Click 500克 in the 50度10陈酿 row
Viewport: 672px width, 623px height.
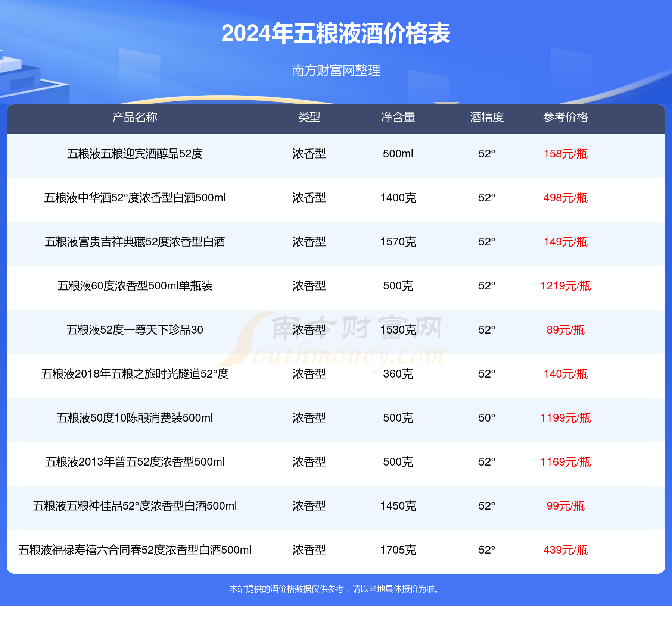click(x=398, y=418)
